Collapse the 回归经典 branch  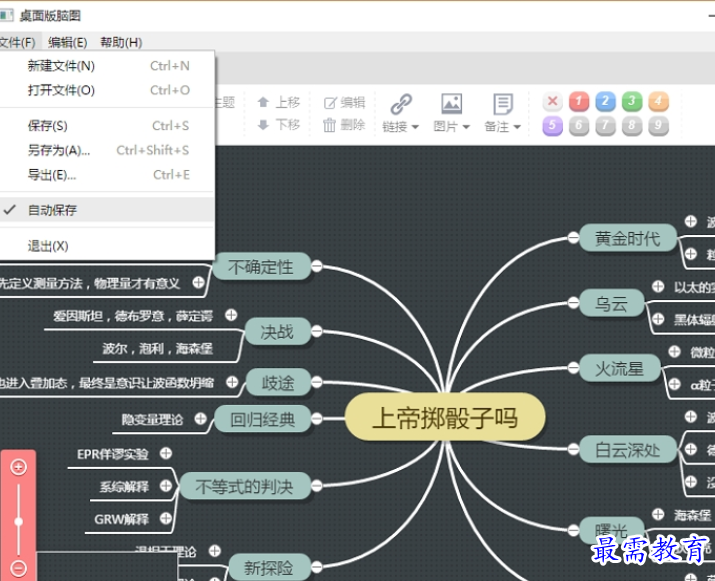[x=316, y=418]
